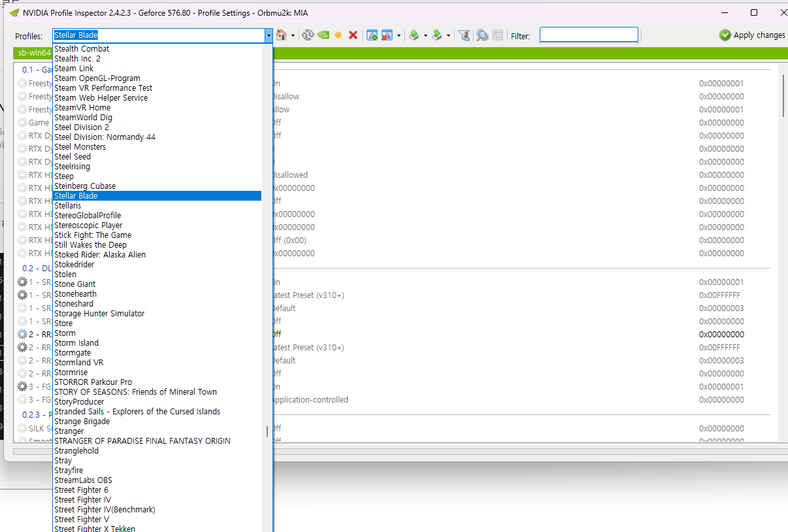The height and width of the screenshot is (532, 788).
Task: Click the grayed bit value editor icon
Action: (x=498, y=35)
